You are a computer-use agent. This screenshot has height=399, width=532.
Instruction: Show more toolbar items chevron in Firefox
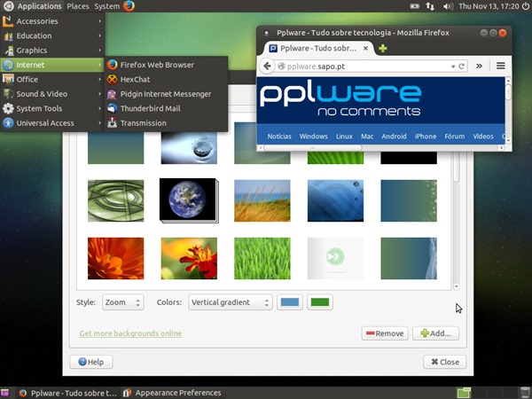[x=479, y=66]
